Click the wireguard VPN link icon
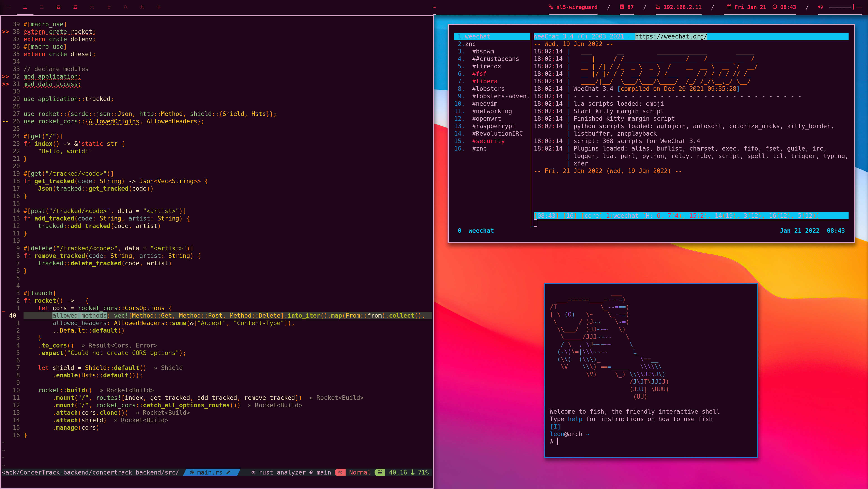 pyautogui.click(x=551, y=7)
